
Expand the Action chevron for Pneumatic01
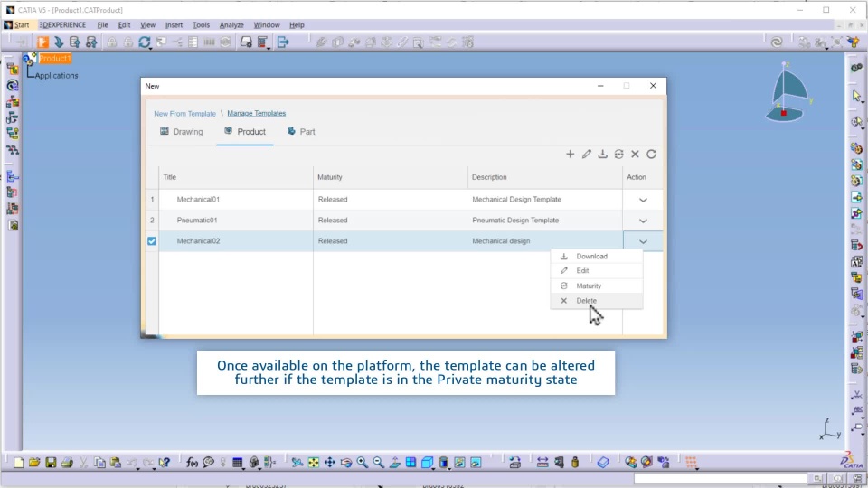[643, 221]
